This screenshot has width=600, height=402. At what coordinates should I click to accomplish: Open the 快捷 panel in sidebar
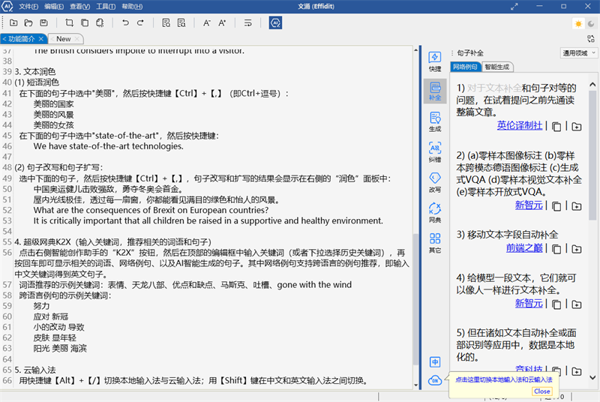[435, 60]
